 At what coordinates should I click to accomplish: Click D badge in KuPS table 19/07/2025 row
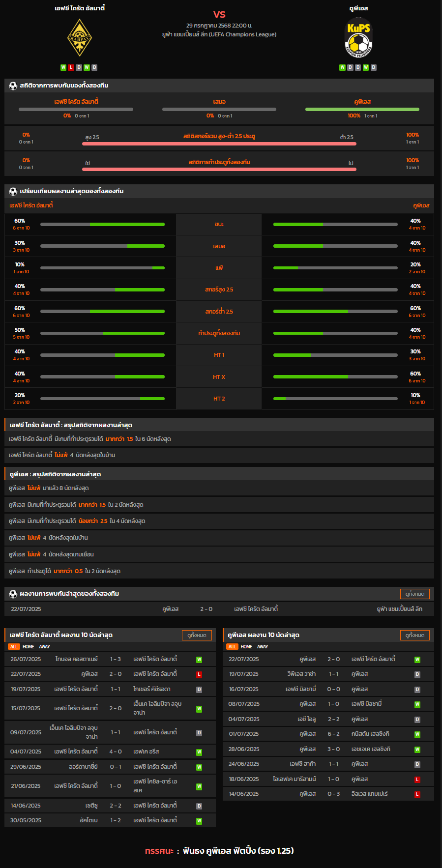(x=417, y=674)
